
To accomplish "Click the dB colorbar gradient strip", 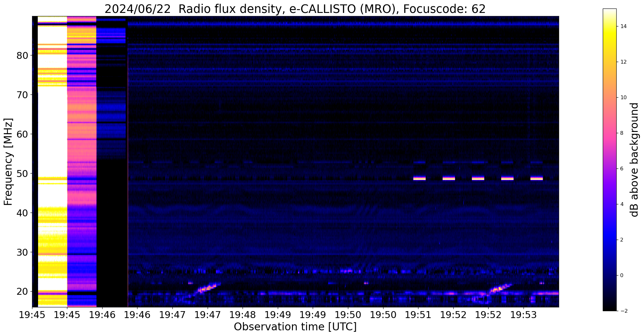I will [609, 160].
